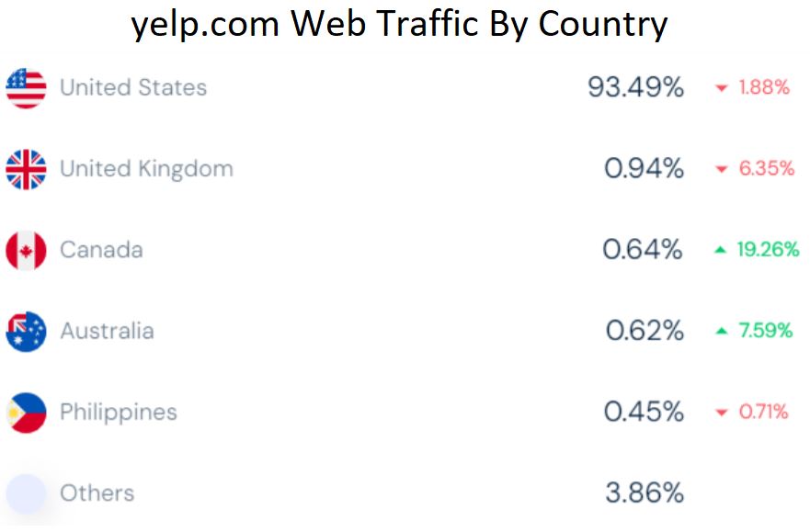Select the Canada country label
This screenshot has height=532, width=810.
click(101, 250)
